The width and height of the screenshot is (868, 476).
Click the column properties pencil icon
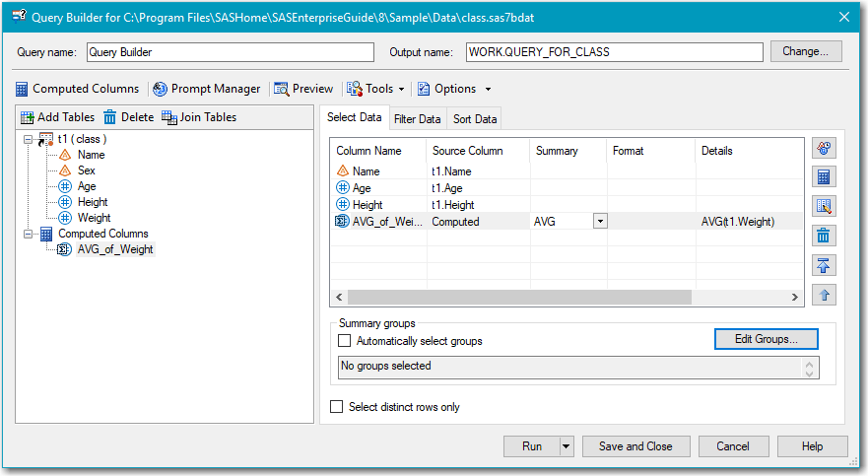[x=824, y=206]
